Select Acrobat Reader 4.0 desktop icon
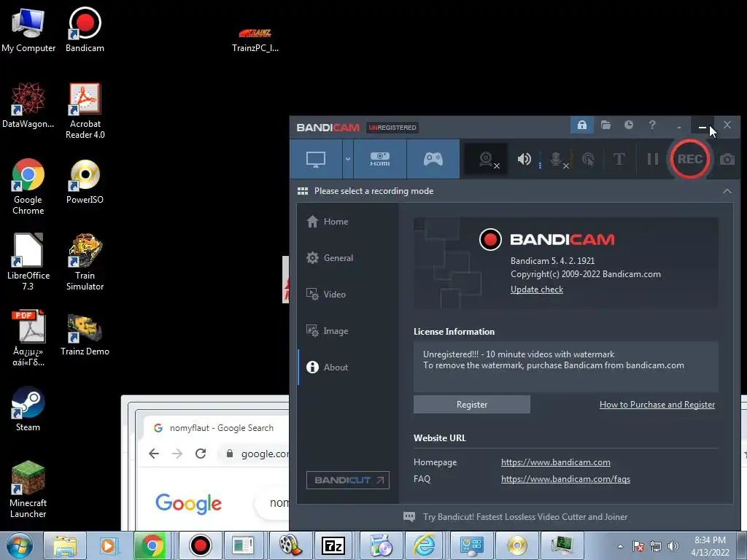 click(85, 111)
